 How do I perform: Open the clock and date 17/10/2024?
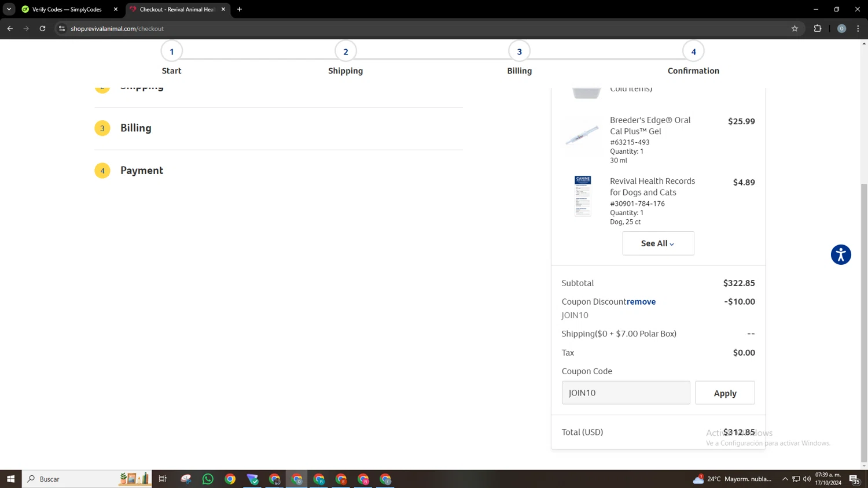[x=828, y=479]
